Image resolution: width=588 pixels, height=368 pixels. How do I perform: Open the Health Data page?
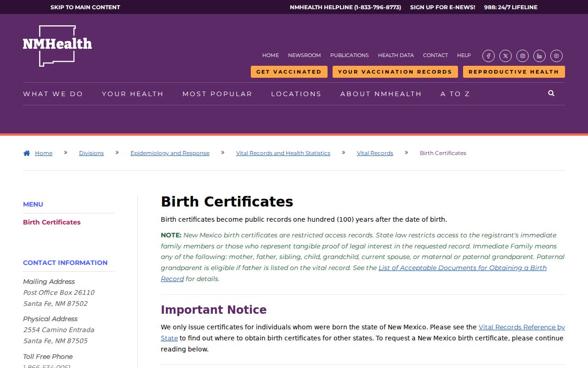point(396,55)
